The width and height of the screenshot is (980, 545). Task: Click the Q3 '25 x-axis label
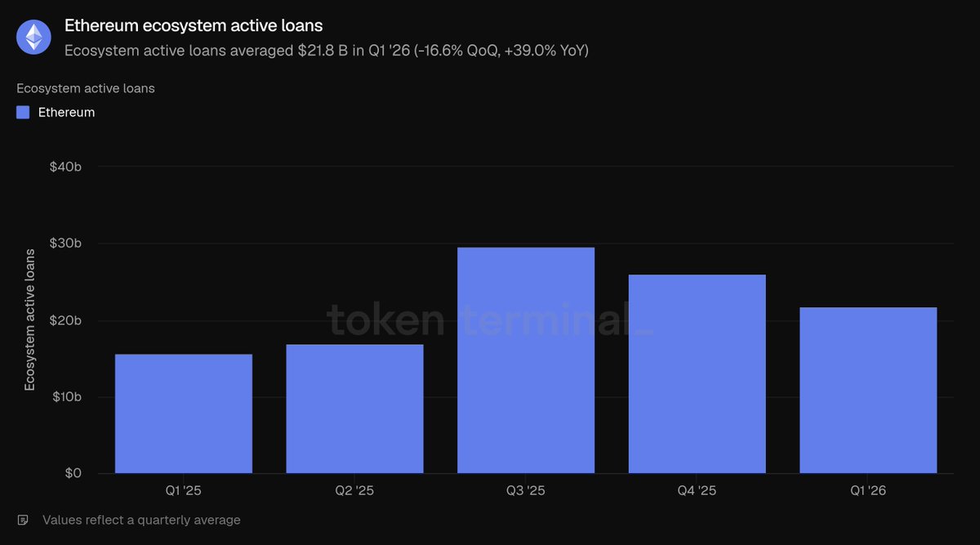(526, 491)
